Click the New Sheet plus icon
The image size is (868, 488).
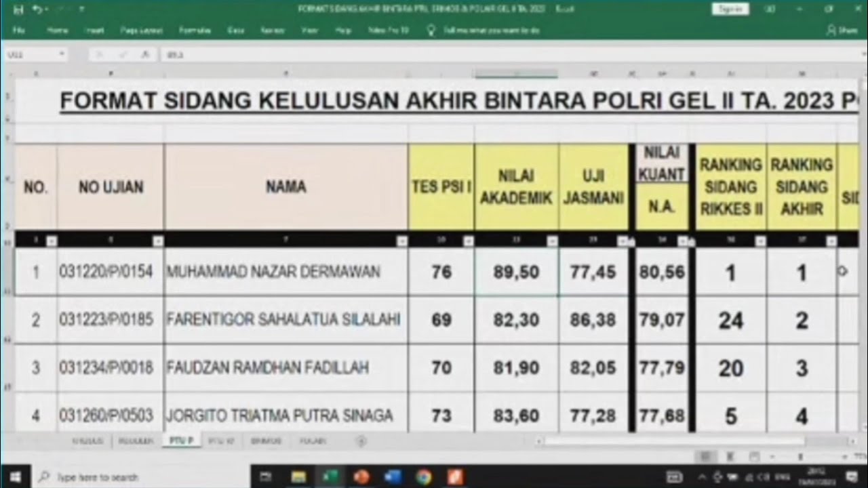[361, 441]
